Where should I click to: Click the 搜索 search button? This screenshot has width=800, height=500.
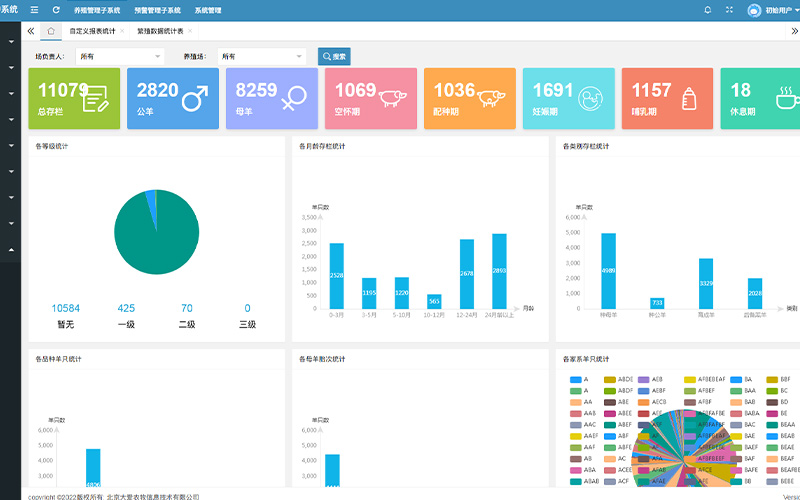coord(334,57)
